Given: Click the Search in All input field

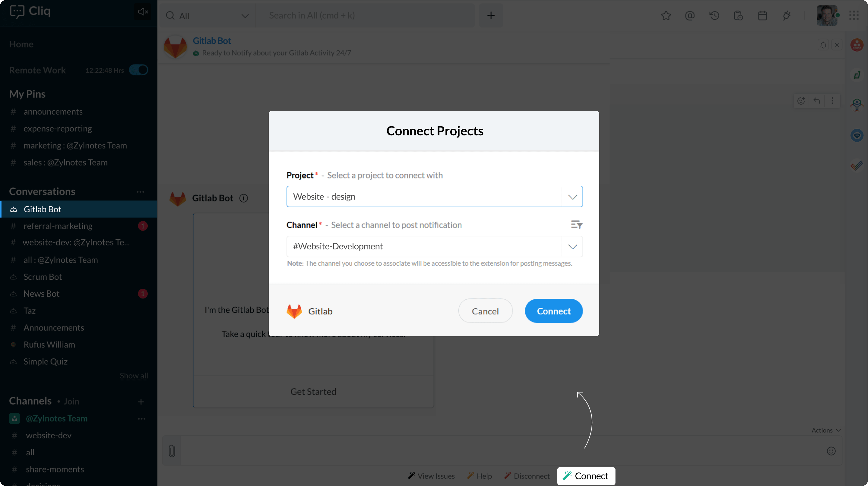Looking at the screenshot, I should [365, 15].
